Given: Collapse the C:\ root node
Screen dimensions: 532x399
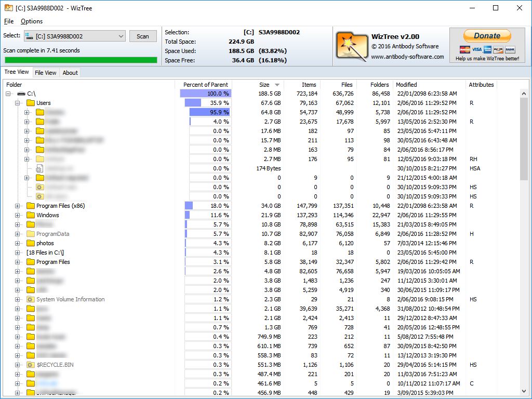Looking at the screenshot, I should click(x=8, y=94).
